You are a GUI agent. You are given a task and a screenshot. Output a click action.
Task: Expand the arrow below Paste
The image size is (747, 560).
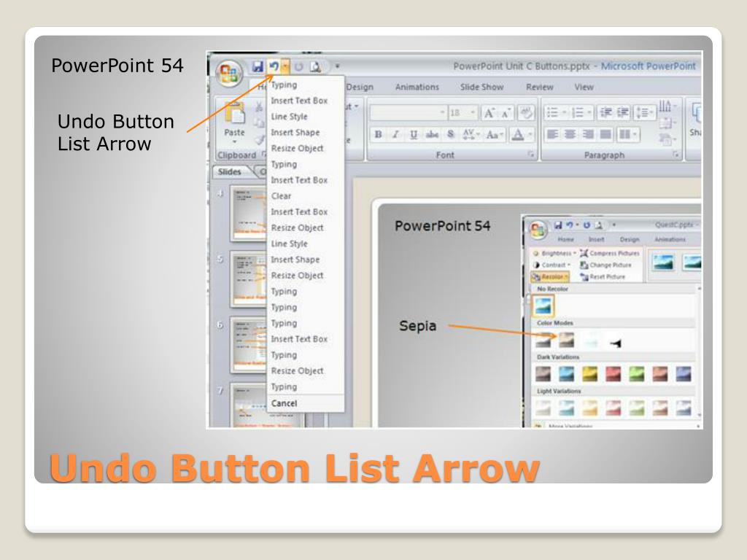tap(234, 142)
